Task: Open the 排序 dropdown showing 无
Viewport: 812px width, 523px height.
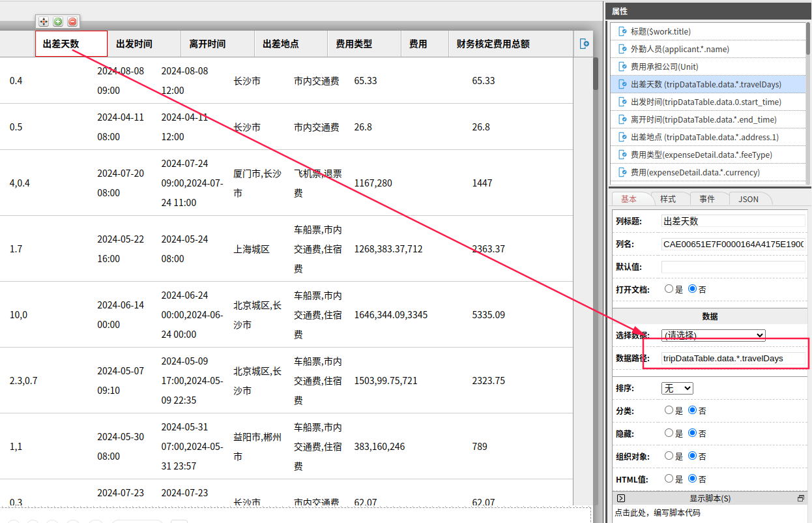Action: 676,387
